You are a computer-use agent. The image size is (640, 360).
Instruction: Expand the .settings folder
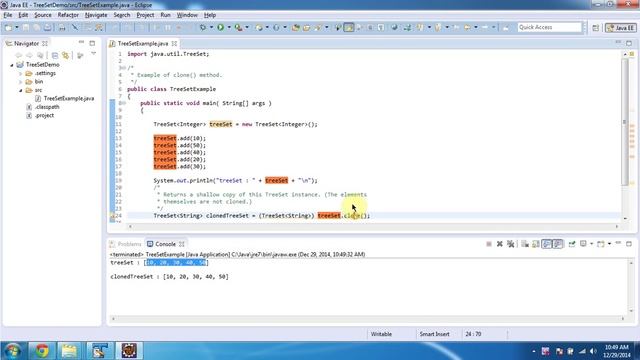20,73
